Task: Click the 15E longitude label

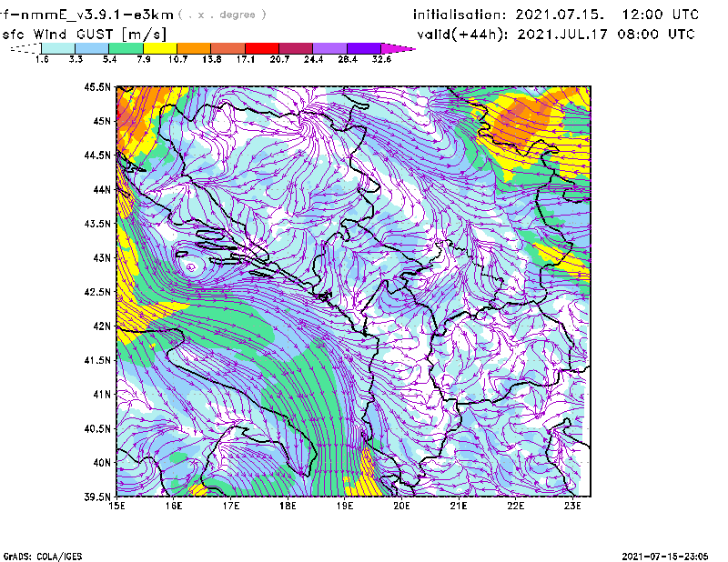Action: [x=116, y=506]
